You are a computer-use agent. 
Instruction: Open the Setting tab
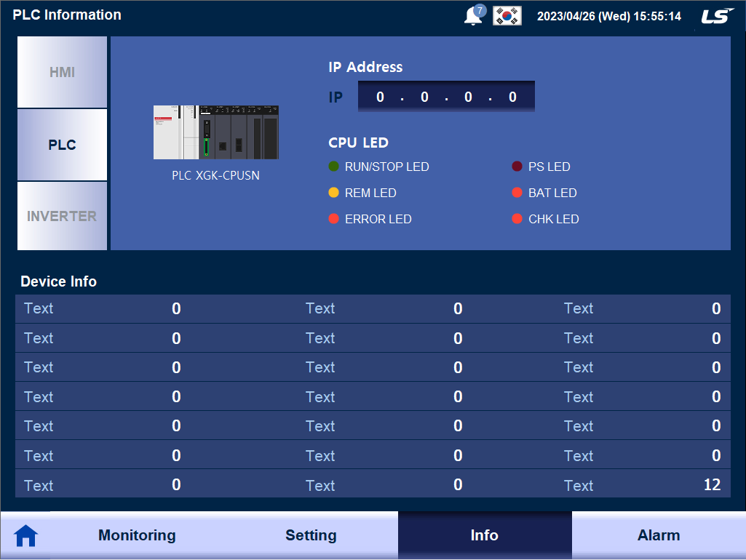pyautogui.click(x=311, y=535)
